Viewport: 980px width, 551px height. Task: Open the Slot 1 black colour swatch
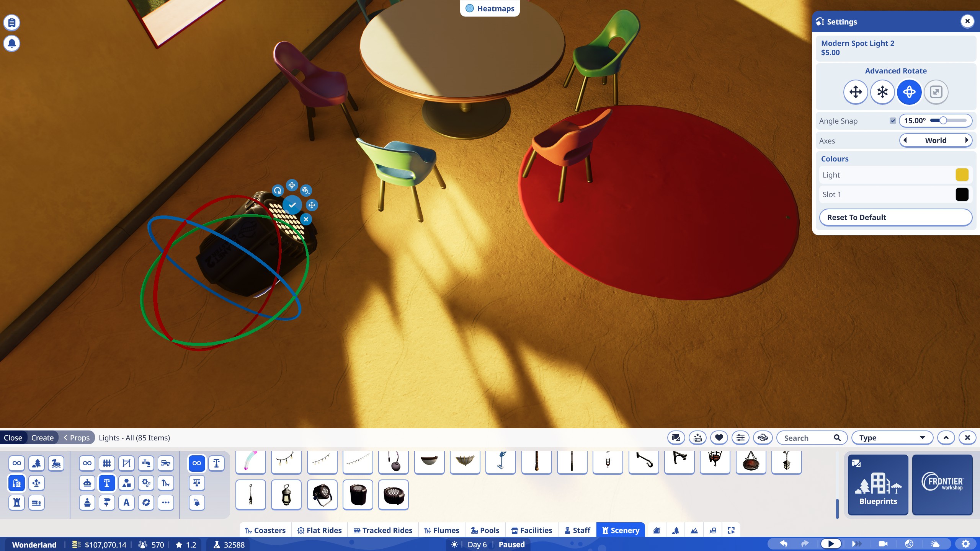pyautogui.click(x=962, y=194)
